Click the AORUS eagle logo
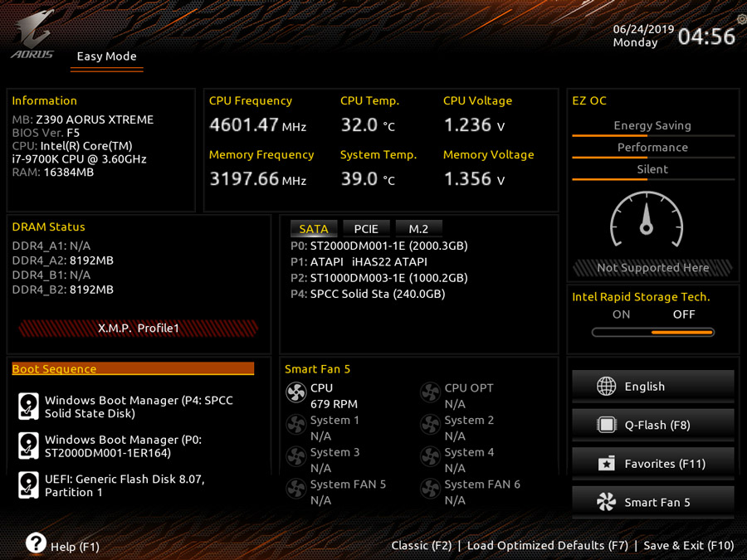Screen dimensions: 747x560 point(32,34)
